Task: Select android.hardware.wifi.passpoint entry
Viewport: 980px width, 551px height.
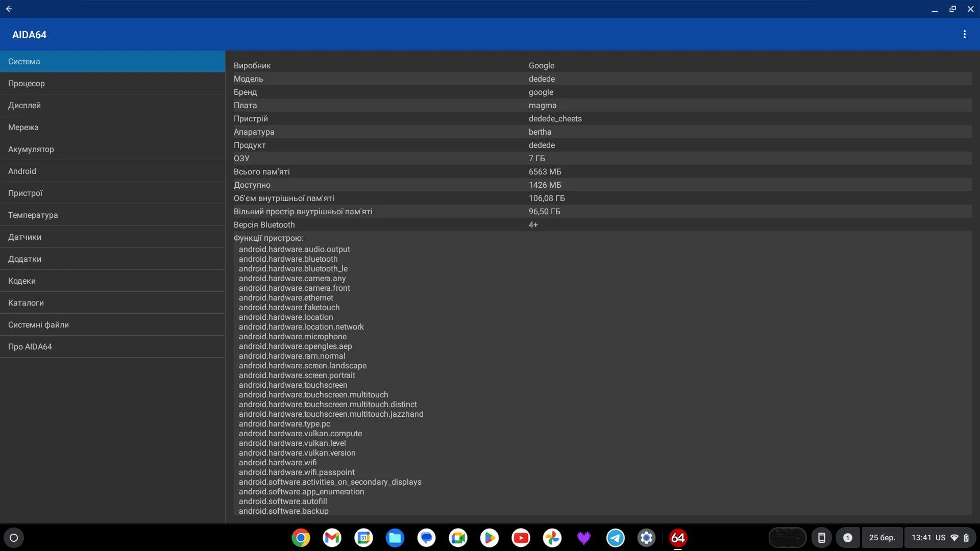Action: pos(297,472)
